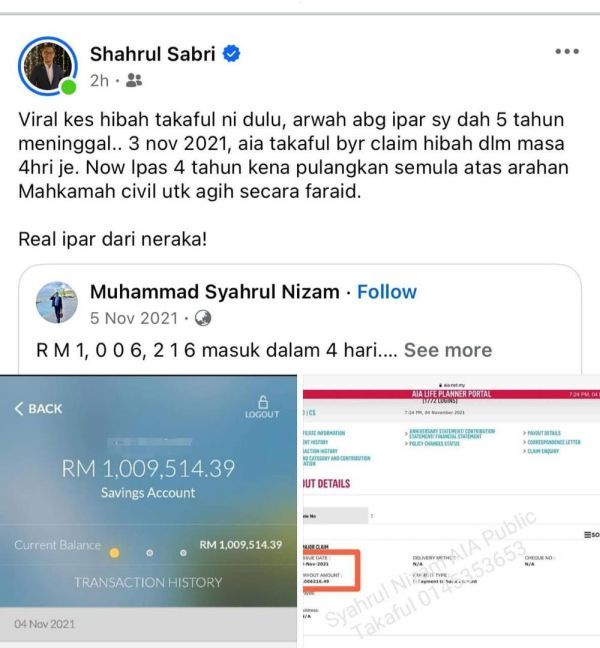Follow Muhammad Syahrul Nizam
The height and width of the screenshot is (648, 600).
tap(387, 292)
